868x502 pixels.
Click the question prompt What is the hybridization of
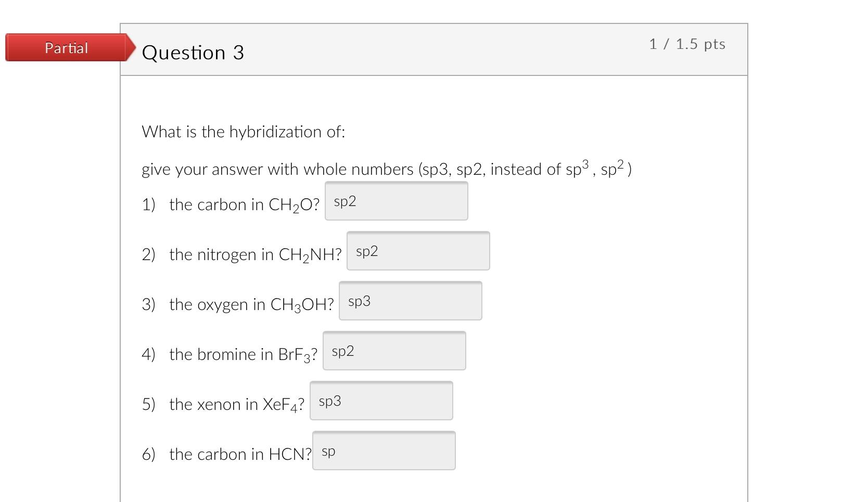244,132
